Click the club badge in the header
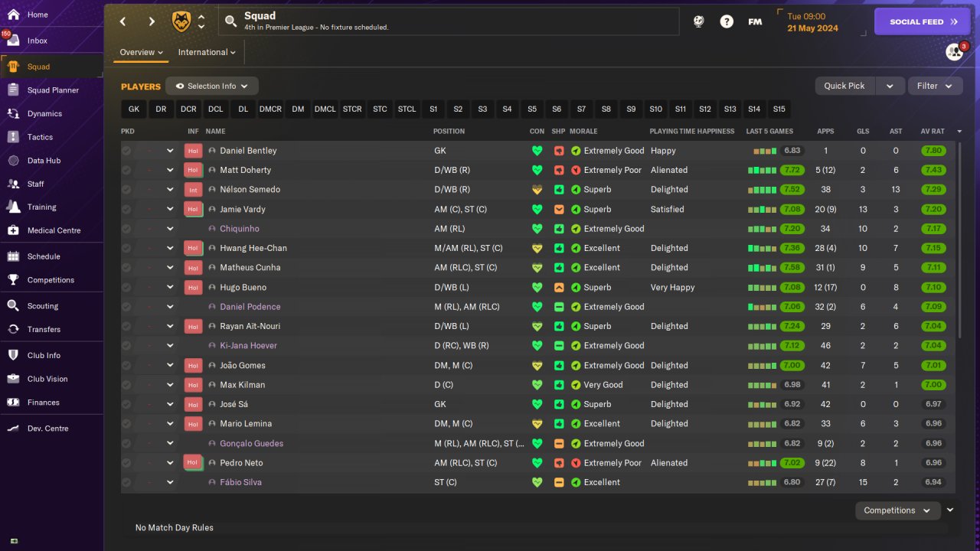 pyautogui.click(x=181, y=21)
